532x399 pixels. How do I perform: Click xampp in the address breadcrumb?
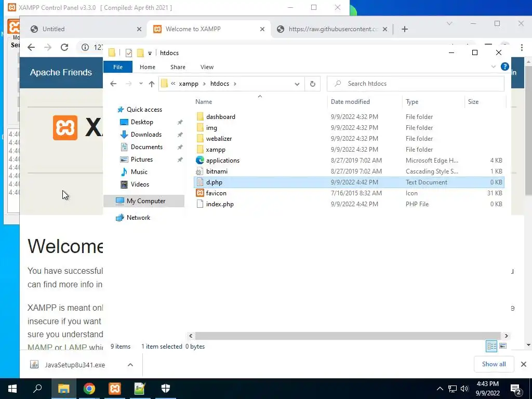point(188,84)
